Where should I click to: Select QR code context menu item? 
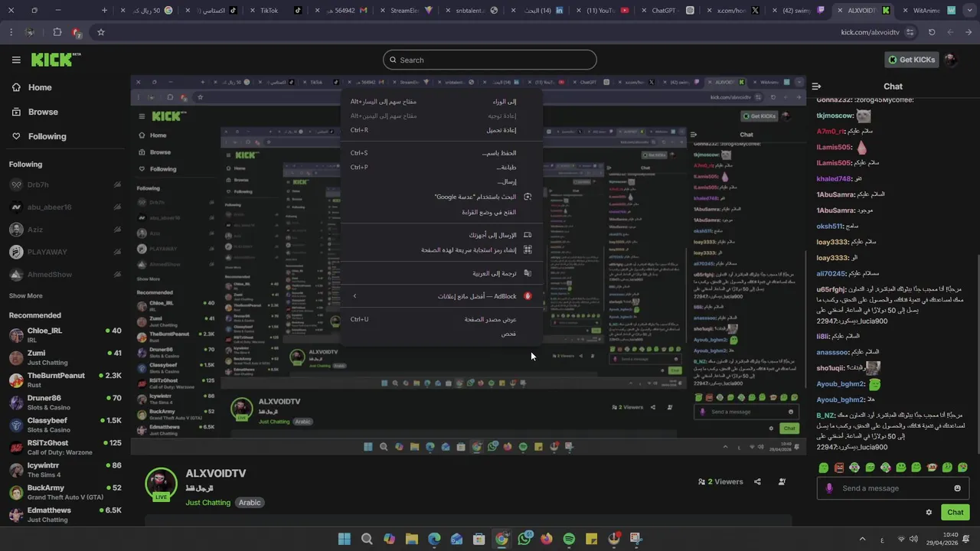pos(441,250)
